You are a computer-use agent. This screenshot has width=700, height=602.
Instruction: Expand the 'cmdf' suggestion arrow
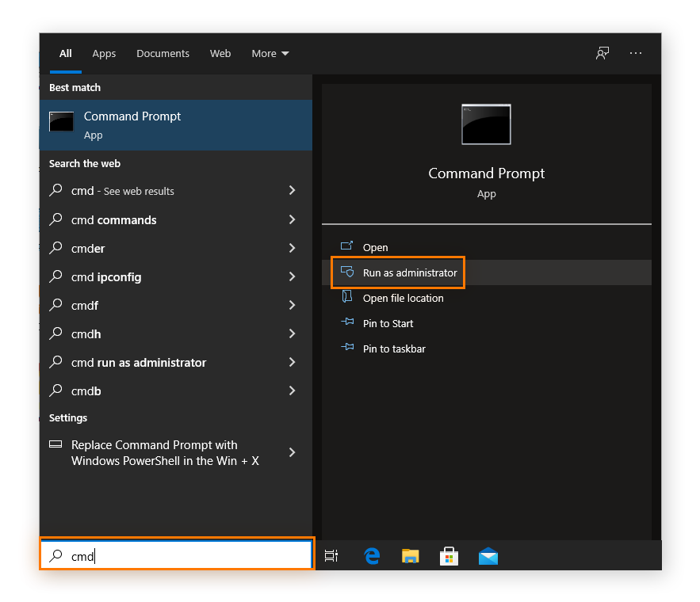(x=292, y=305)
